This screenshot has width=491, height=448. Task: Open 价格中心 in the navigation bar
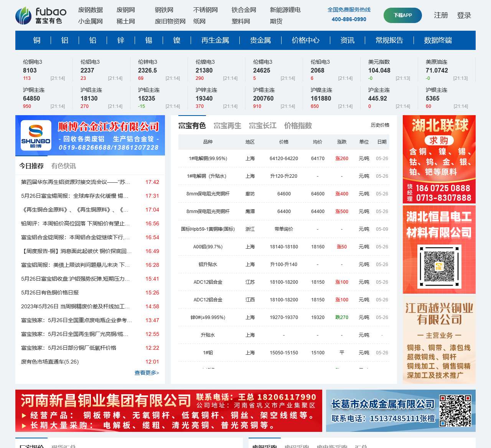tap(306, 40)
